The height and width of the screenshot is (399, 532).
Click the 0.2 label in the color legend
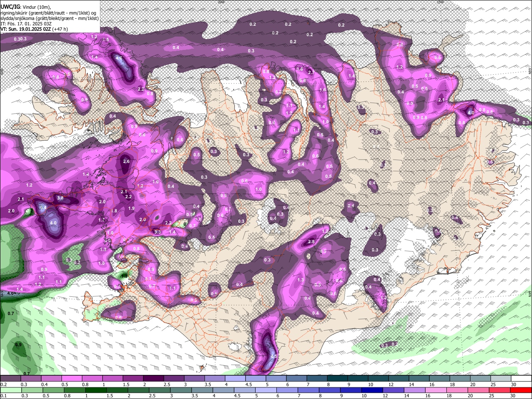pos(3,384)
